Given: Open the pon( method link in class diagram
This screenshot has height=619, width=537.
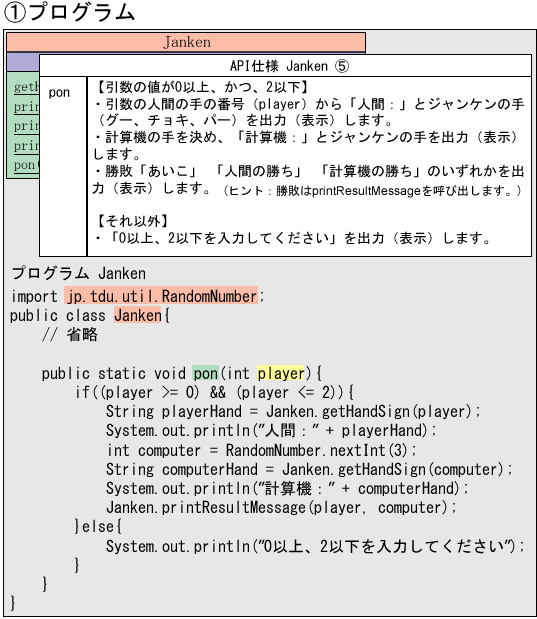Looking at the screenshot, I should click(x=26, y=165).
